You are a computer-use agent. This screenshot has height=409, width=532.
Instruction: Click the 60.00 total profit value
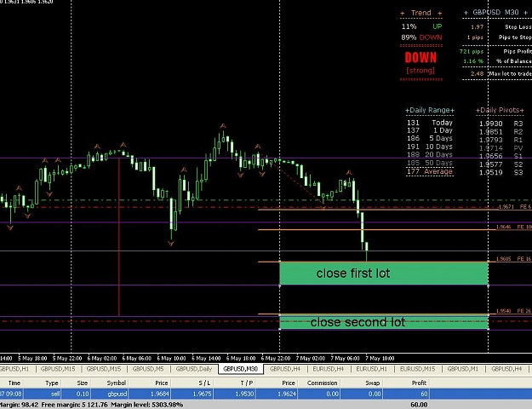(x=419, y=405)
